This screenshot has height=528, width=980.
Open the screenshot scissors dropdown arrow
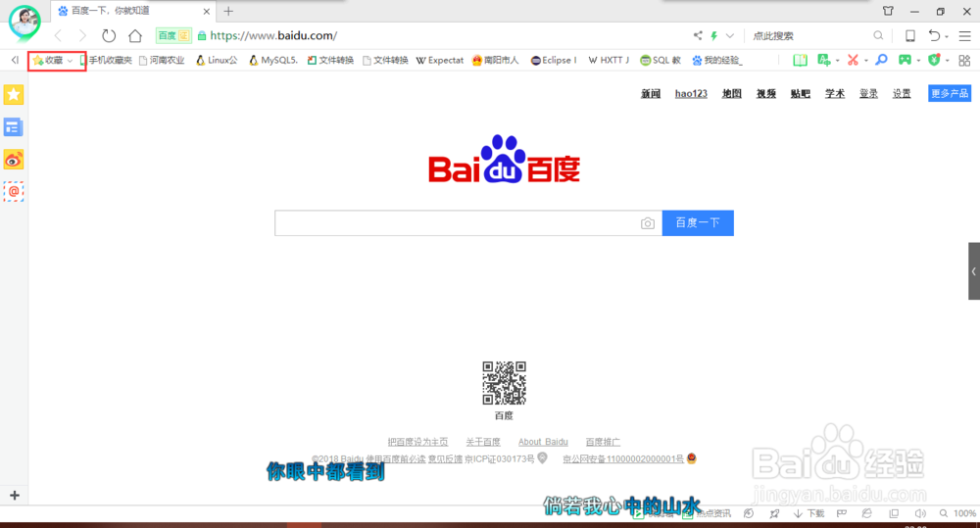click(x=865, y=61)
